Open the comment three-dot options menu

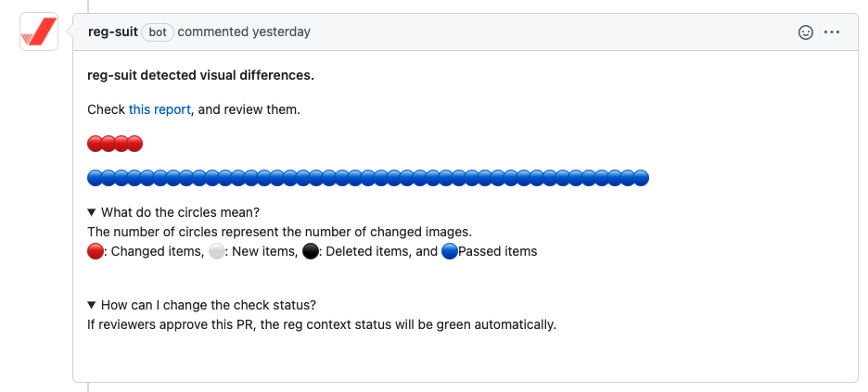pyautogui.click(x=832, y=32)
